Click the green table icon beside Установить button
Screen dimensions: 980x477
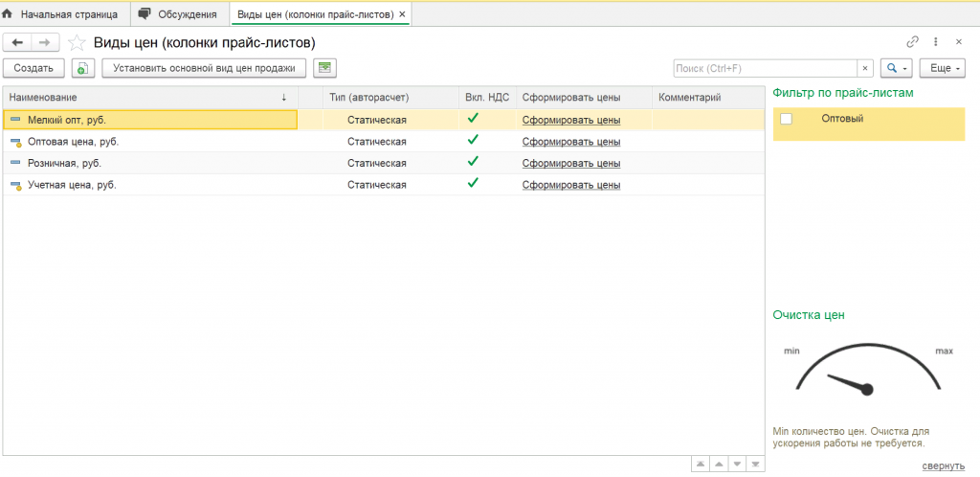click(323, 68)
